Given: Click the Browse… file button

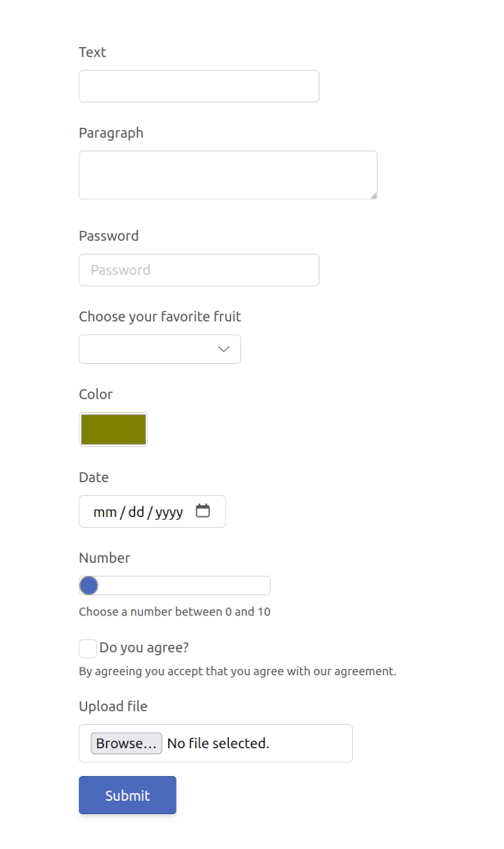Looking at the screenshot, I should [x=126, y=743].
